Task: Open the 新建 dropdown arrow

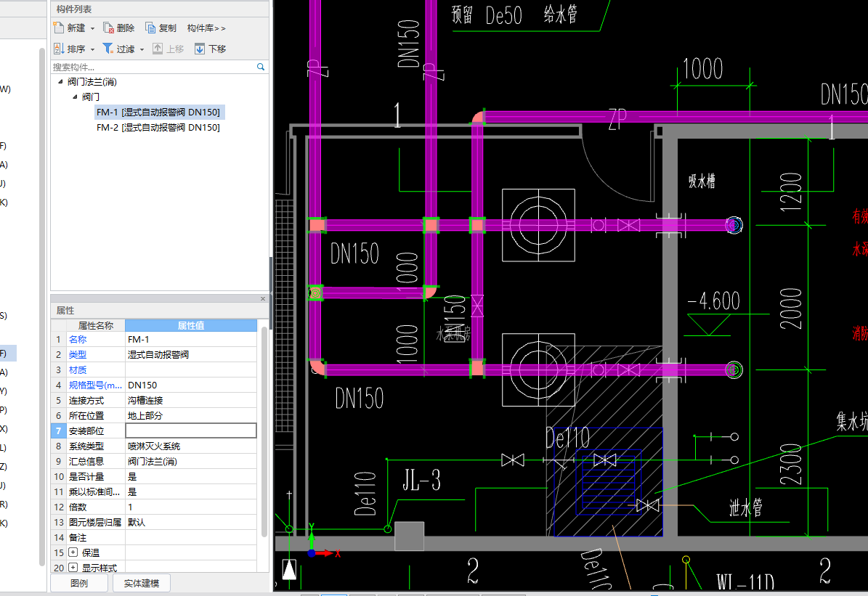Action: click(x=92, y=28)
